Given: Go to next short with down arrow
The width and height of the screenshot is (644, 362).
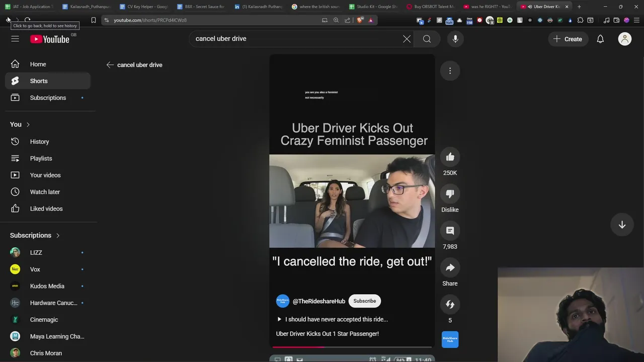Looking at the screenshot, I should [622, 225].
